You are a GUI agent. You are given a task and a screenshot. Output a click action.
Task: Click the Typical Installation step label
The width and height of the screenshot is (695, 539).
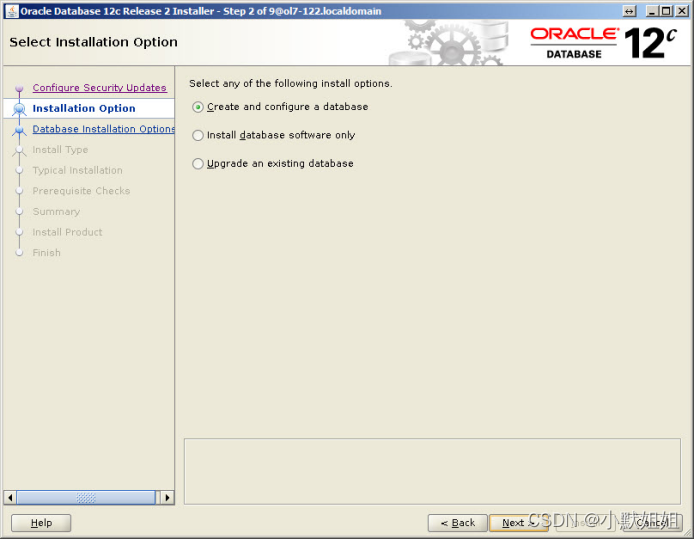click(x=78, y=170)
